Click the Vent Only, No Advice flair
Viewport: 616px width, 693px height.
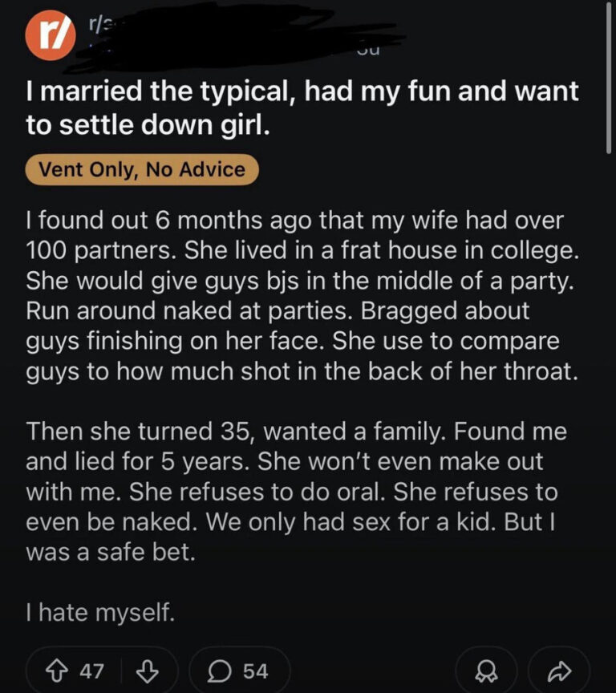pyautogui.click(x=141, y=169)
